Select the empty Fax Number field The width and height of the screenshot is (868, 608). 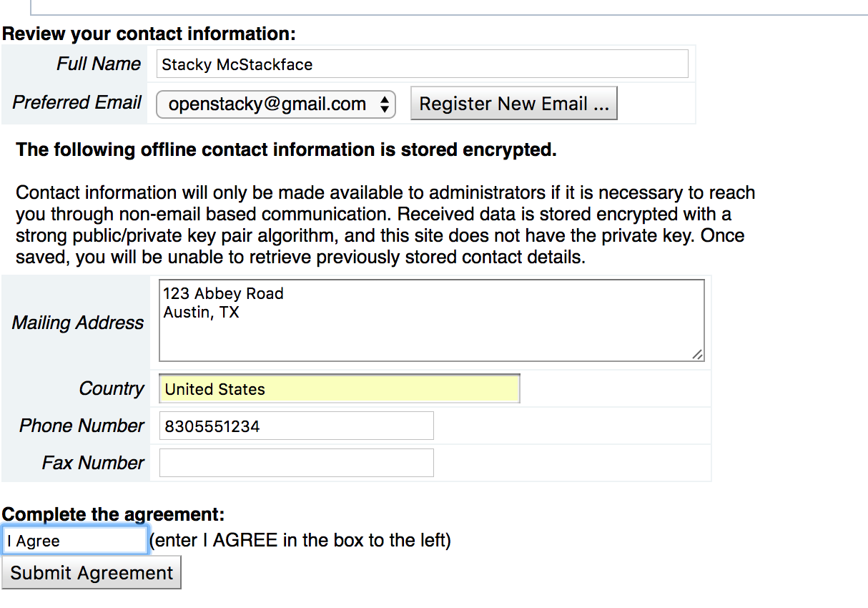[296, 463]
